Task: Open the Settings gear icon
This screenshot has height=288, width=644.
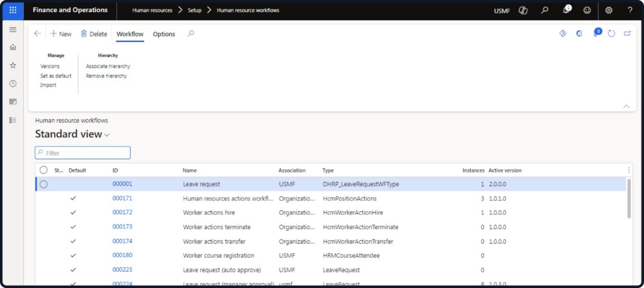Action: 608,10
